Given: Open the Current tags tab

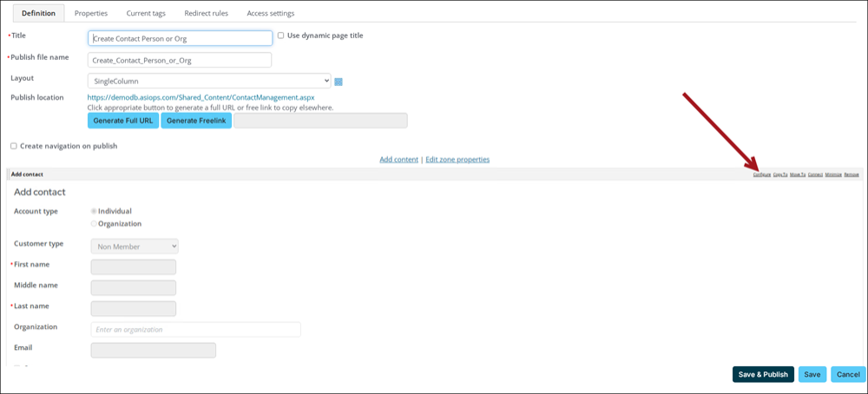Looking at the screenshot, I should (x=146, y=14).
